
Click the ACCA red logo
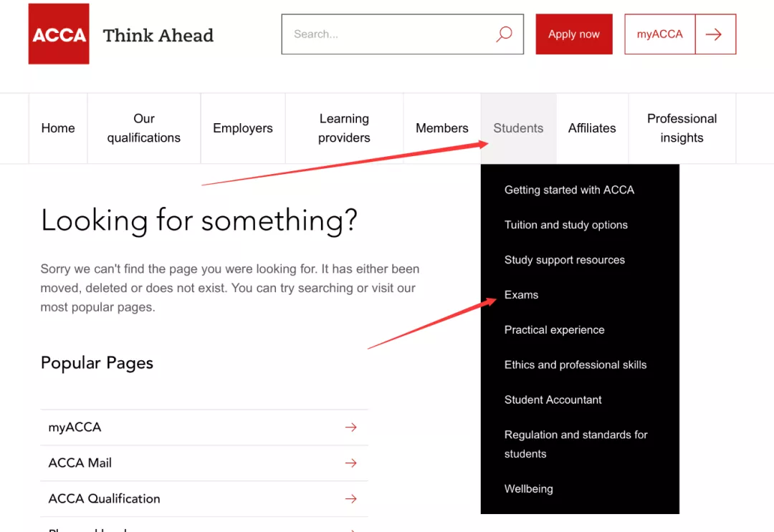tap(59, 34)
